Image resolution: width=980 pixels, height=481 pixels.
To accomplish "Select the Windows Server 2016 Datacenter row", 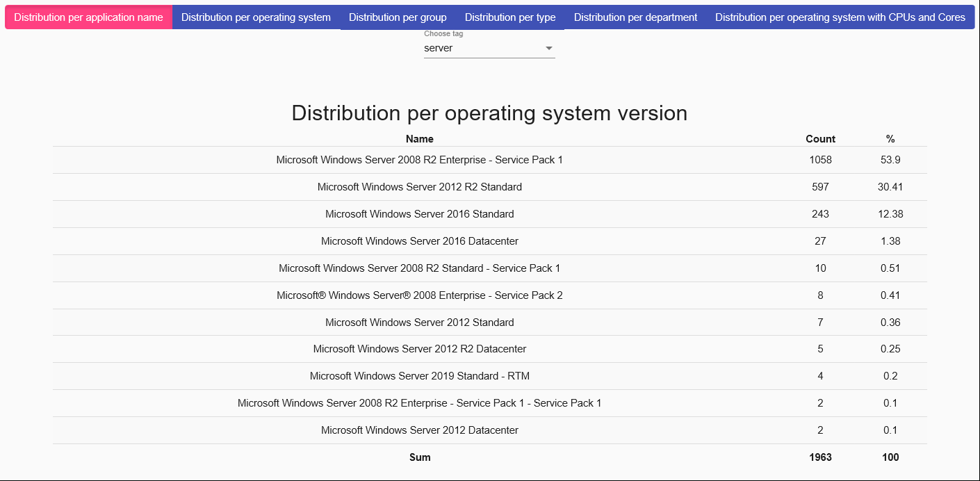I will tap(419, 241).
